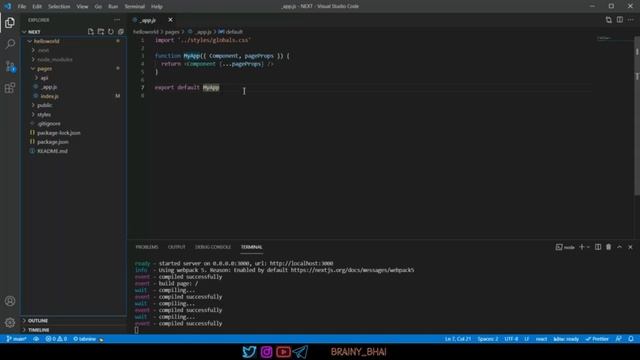Image resolution: width=640 pixels, height=360 pixels.
Task: Click the default breadcrumb segment
Action: click(234, 31)
